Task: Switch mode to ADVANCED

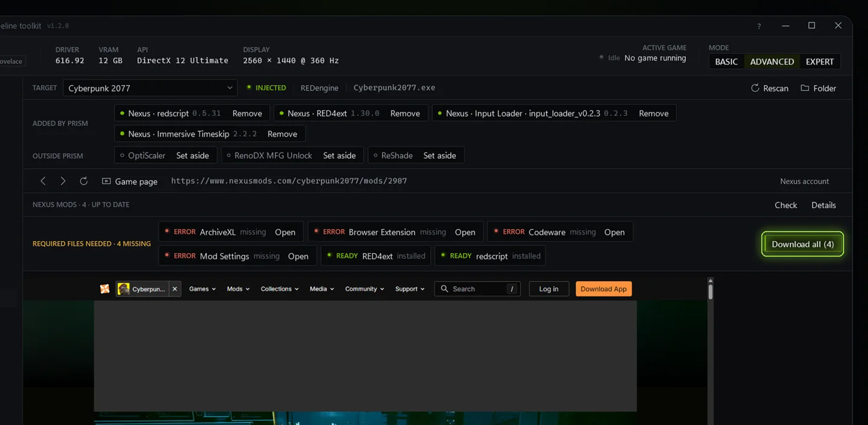Action: (772, 61)
